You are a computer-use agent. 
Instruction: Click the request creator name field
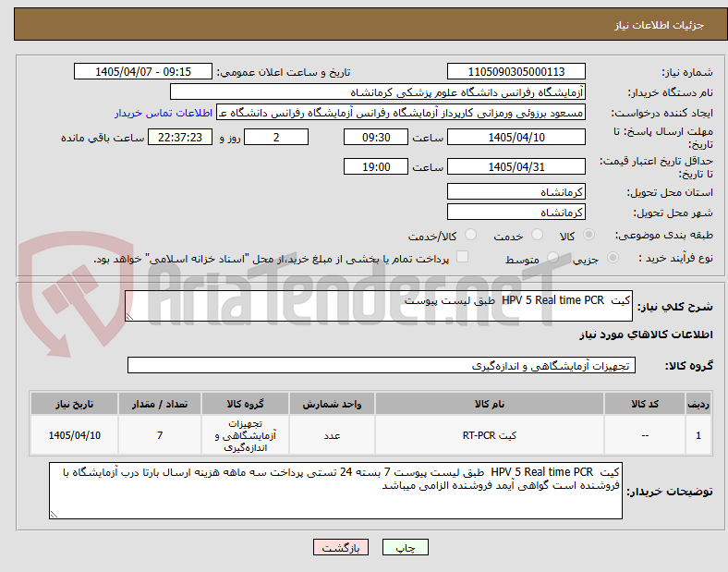point(401,113)
